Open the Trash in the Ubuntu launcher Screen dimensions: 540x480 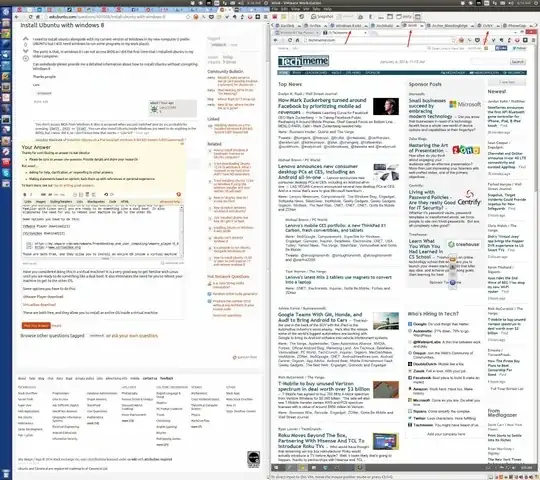6,474
